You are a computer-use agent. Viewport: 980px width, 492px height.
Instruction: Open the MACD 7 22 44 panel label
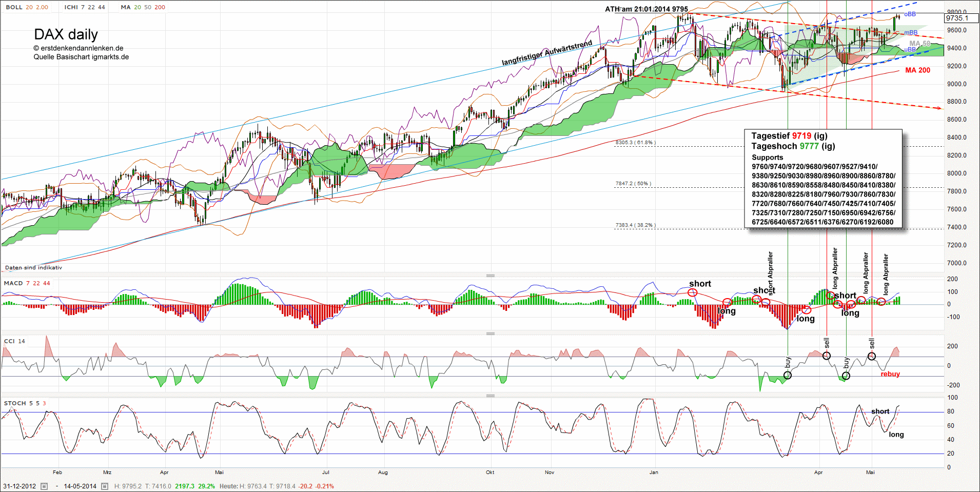click(x=27, y=283)
